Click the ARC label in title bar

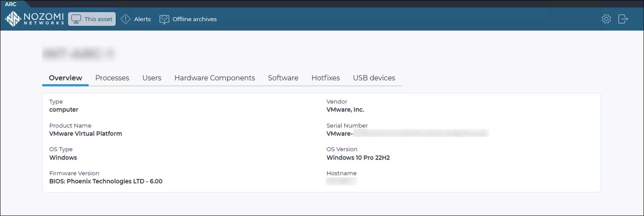tap(11, 4)
